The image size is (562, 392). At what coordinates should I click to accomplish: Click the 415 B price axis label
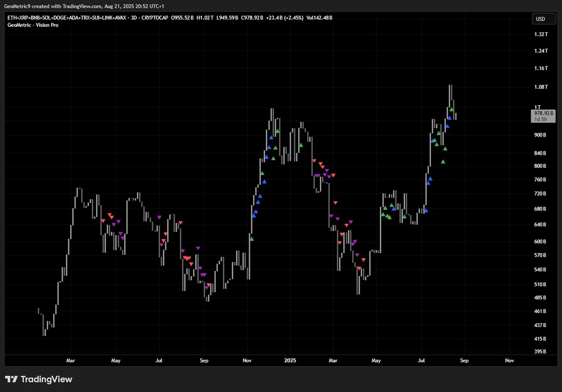click(540, 339)
